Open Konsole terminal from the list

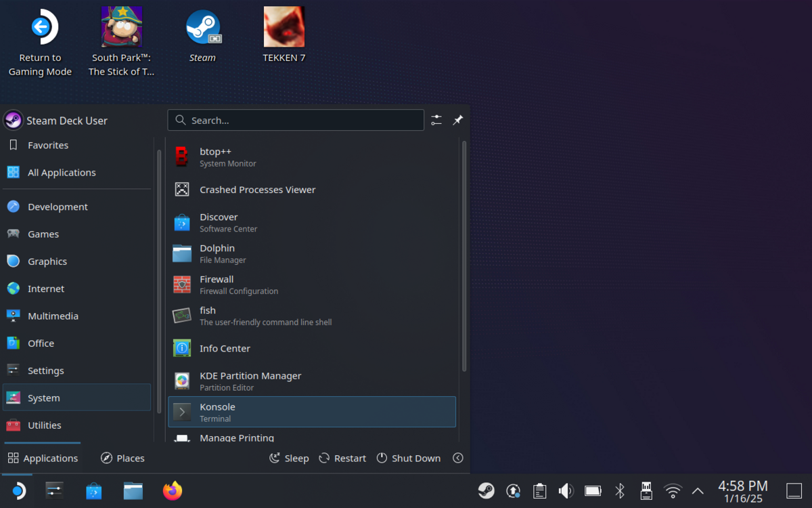[x=311, y=412]
